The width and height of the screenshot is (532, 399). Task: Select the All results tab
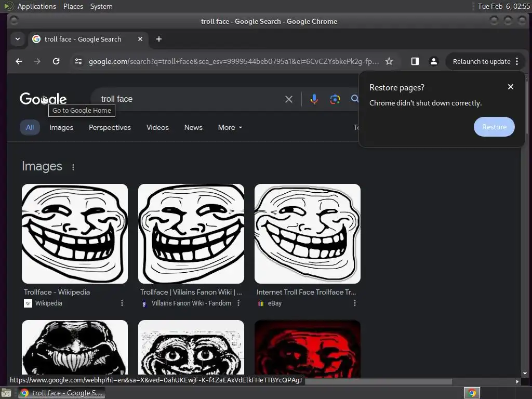[x=30, y=128]
